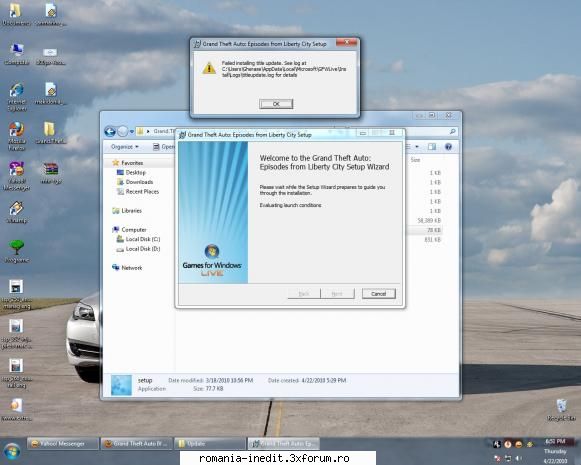Select Libraries in the navigation pane
Viewport: 581px width, 465px height.
[127, 210]
